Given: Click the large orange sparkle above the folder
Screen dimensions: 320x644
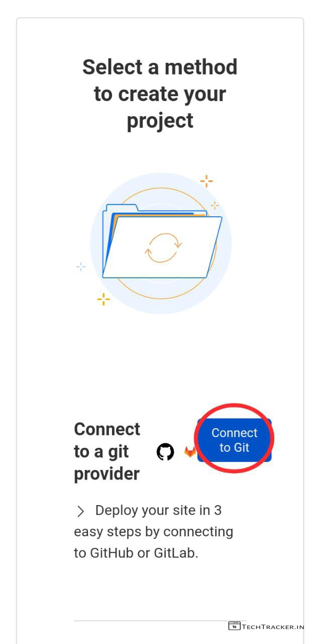Looking at the screenshot, I should click(206, 181).
